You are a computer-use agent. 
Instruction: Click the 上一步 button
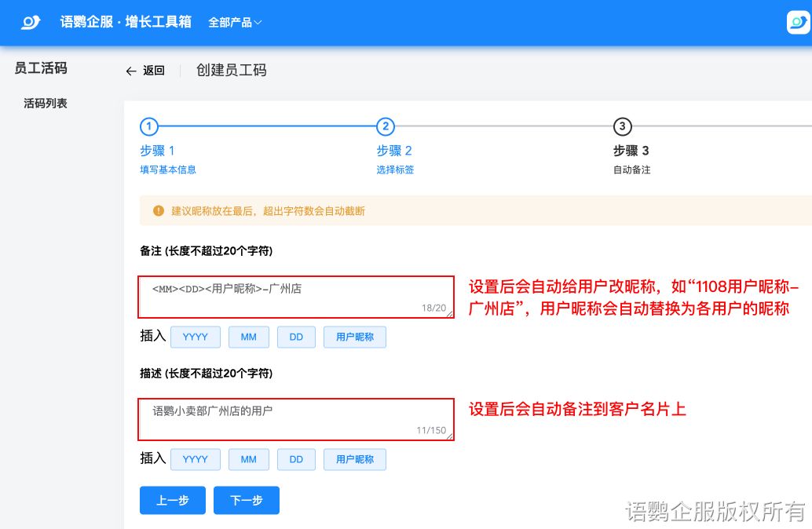click(x=173, y=500)
